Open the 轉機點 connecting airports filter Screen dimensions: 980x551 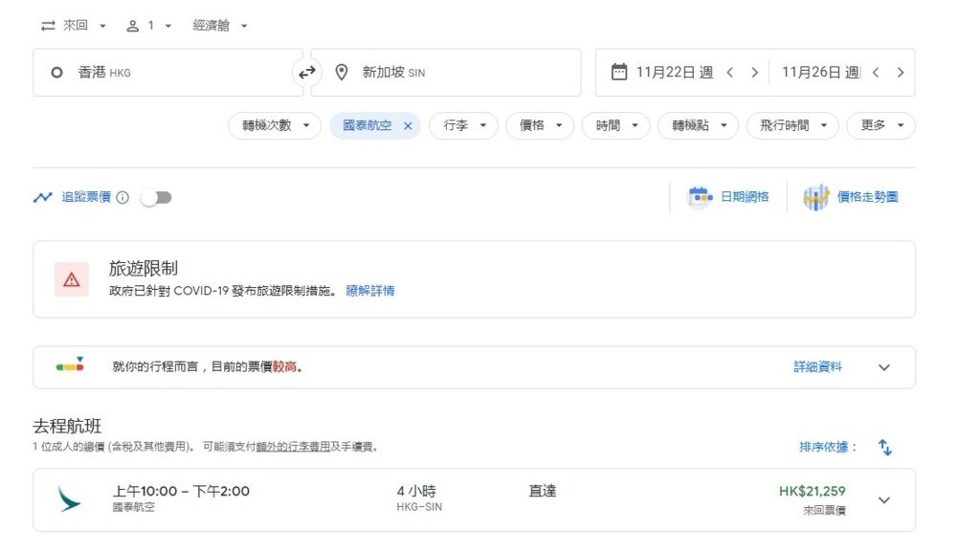click(x=698, y=125)
